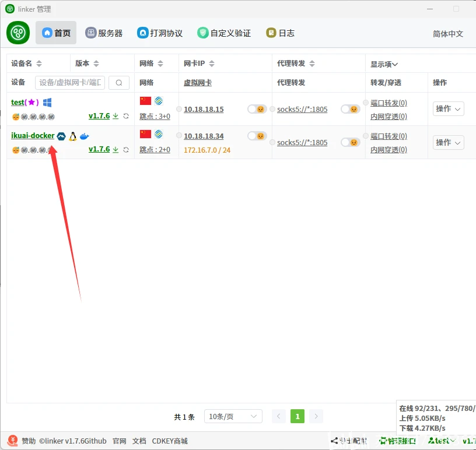Open the 简体中文 language selector

pyautogui.click(x=448, y=34)
